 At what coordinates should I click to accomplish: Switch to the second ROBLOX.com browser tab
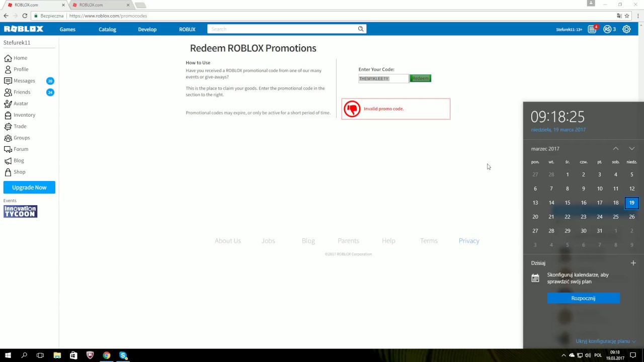tap(101, 5)
